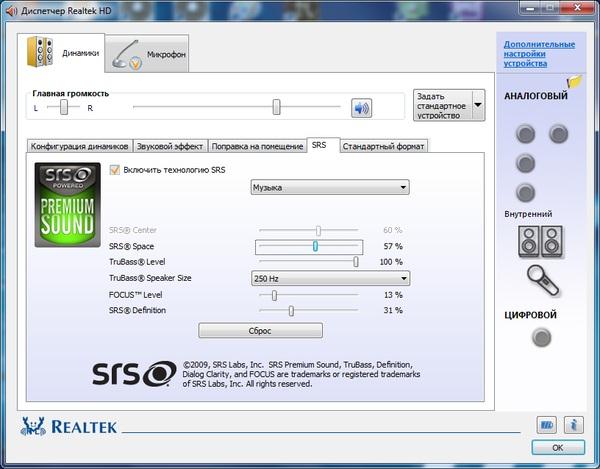Click the 'АНАЛОГОВЫЙ' section heading
Screen dimensions: 600x469
tap(536, 96)
